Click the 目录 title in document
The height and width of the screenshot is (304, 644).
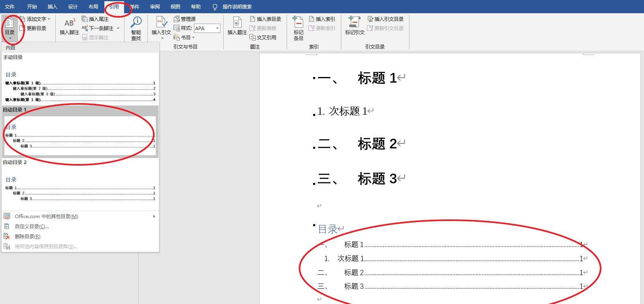tap(328, 229)
